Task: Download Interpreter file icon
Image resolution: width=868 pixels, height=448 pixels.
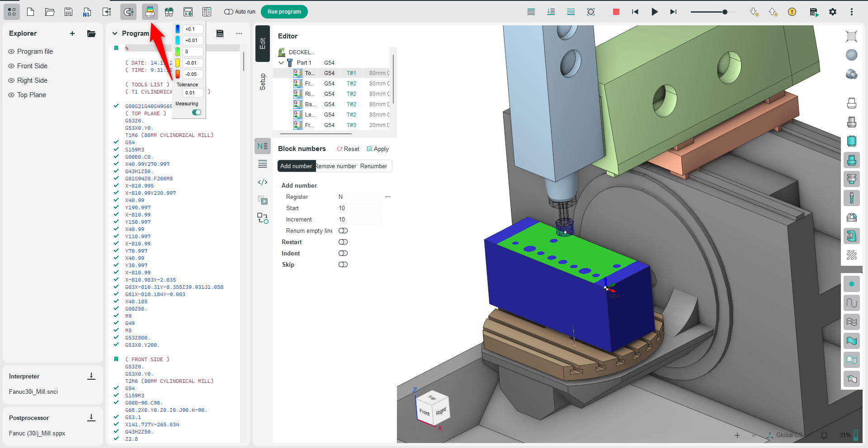Action: (91, 376)
